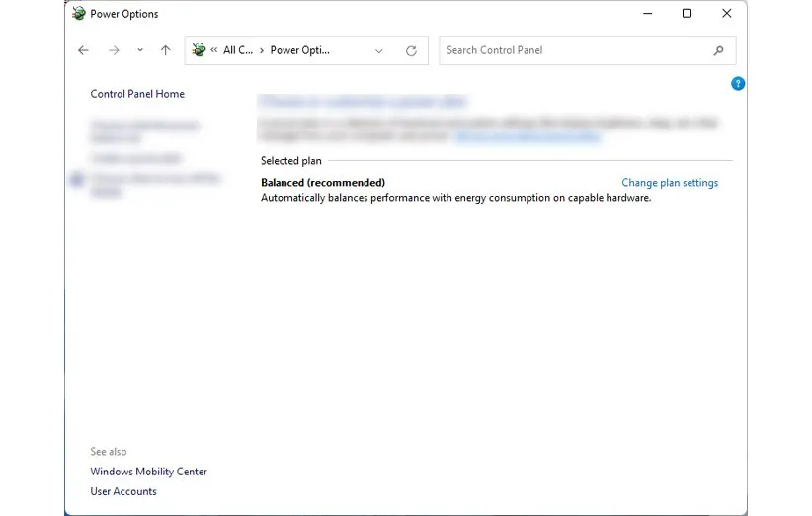Open Help via the blue question mark

738,84
